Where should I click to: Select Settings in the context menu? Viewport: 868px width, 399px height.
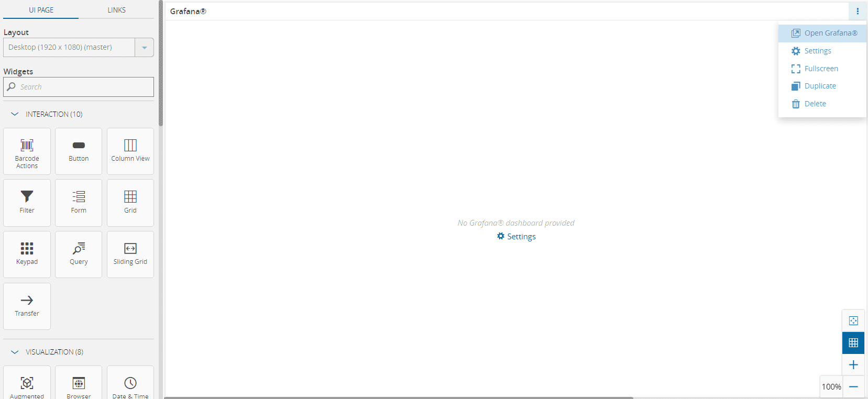click(x=822, y=51)
